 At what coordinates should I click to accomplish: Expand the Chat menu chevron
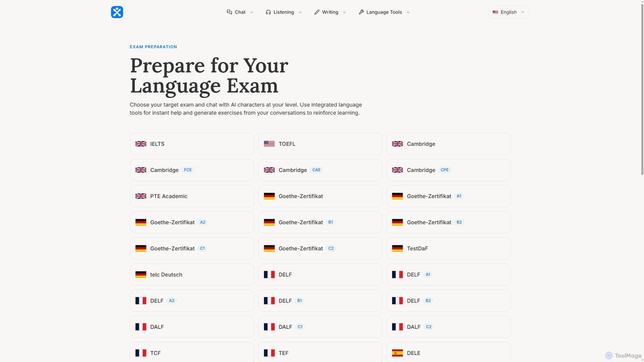tap(252, 12)
